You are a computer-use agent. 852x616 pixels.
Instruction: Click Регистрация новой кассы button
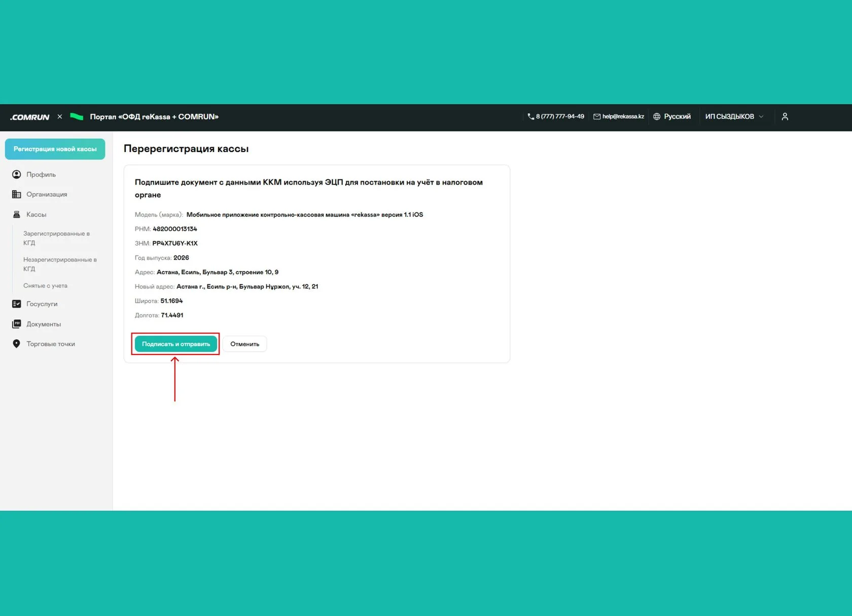pyautogui.click(x=55, y=149)
